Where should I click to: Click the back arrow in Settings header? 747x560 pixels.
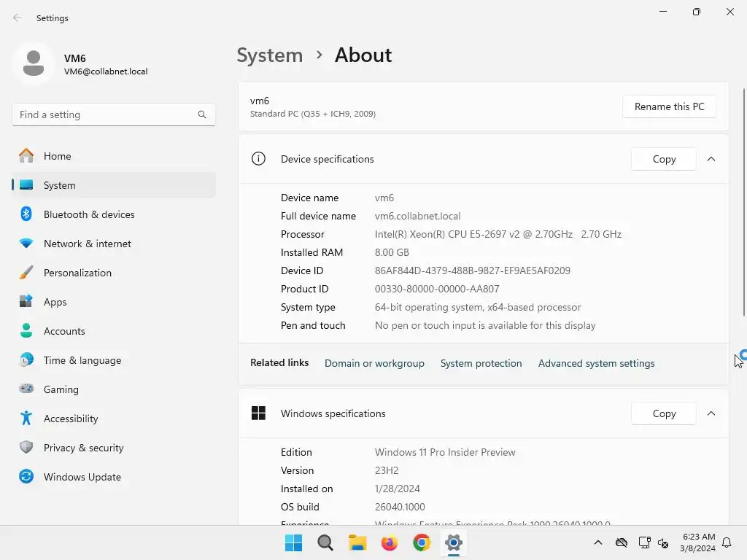(18, 17)
